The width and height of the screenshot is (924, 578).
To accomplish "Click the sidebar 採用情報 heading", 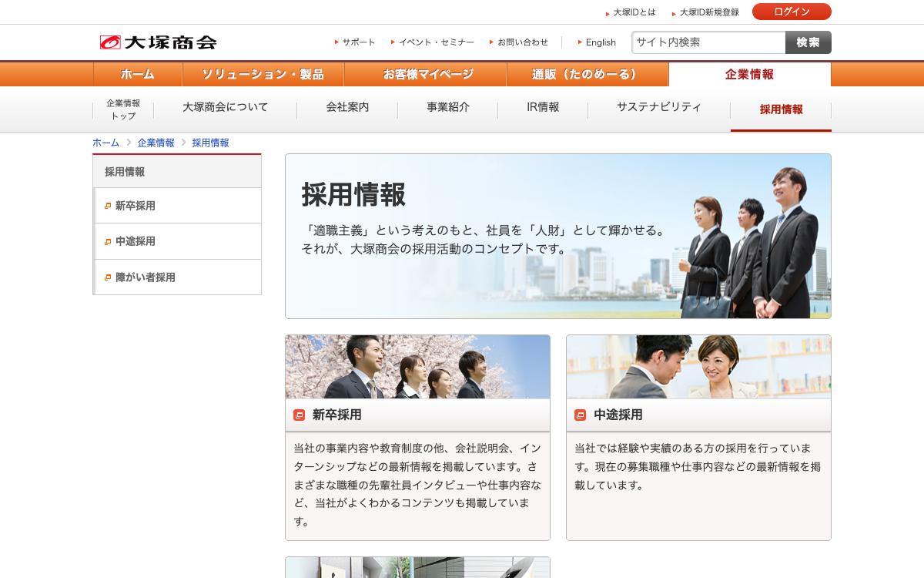I will pos(177,172).
